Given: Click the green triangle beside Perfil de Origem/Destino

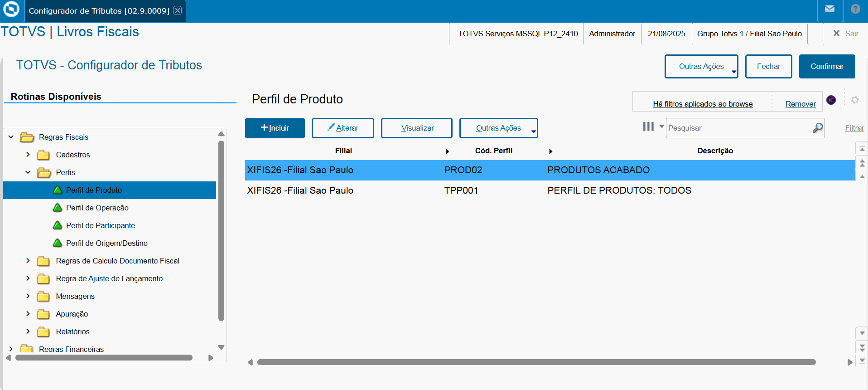Looking at the screenshot, I should (58, 243).
